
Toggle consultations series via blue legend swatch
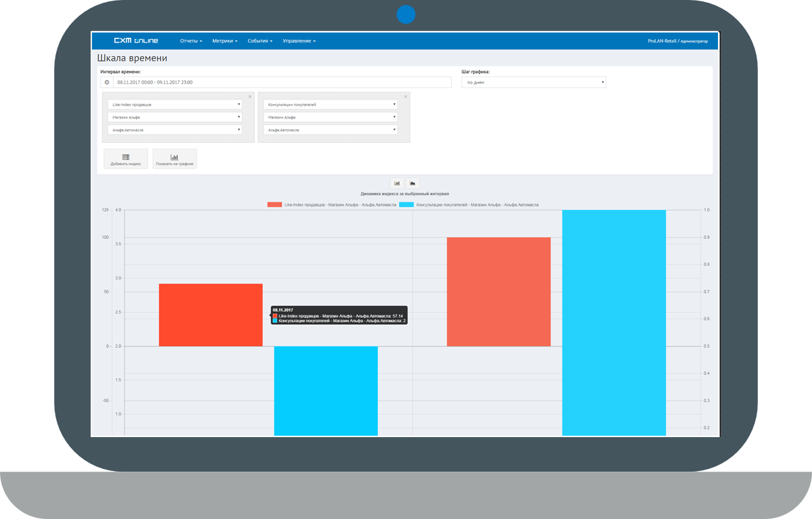[x=406, y=204]
